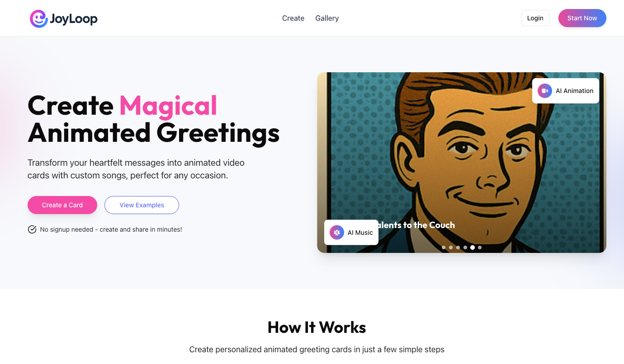This screenshot has height=364, width=624.
Task: Open View Examples outlined button
Action: pos(142,205)
